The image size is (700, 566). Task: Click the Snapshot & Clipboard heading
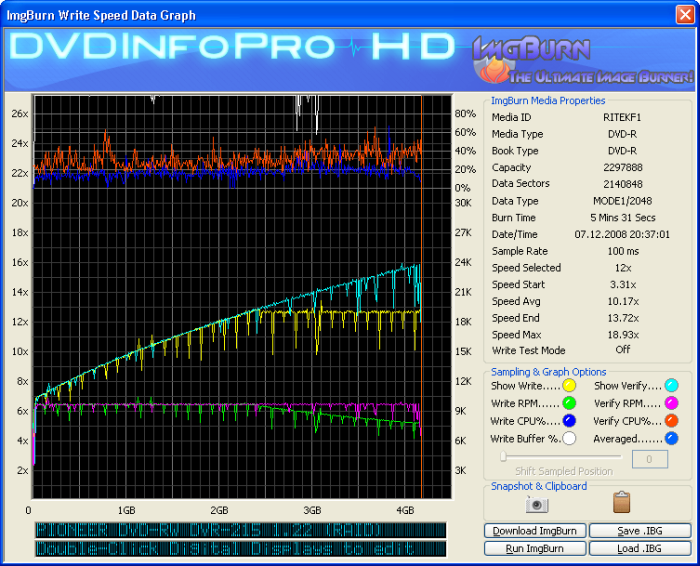(x=539, y=486)
